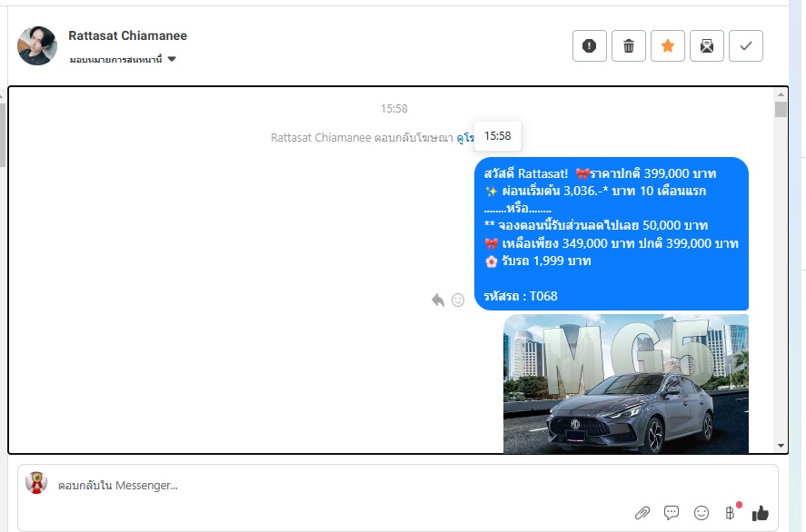The width and height of the screenshot is (806, 532).
Task: Click the 'Rattasat Chiamanee ตอบกลับโฆษณา' notice text
Action: pyautogui.click(x=362, y=138)
